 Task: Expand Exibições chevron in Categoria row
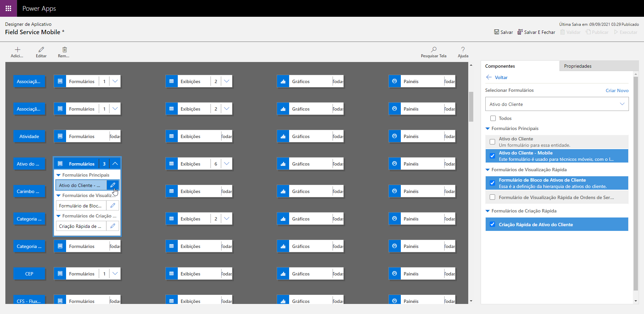coord(227,219)
